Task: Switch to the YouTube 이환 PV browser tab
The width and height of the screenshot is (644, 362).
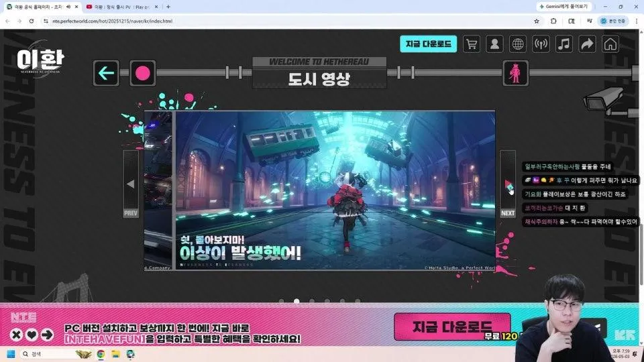Action: (122, 7)
